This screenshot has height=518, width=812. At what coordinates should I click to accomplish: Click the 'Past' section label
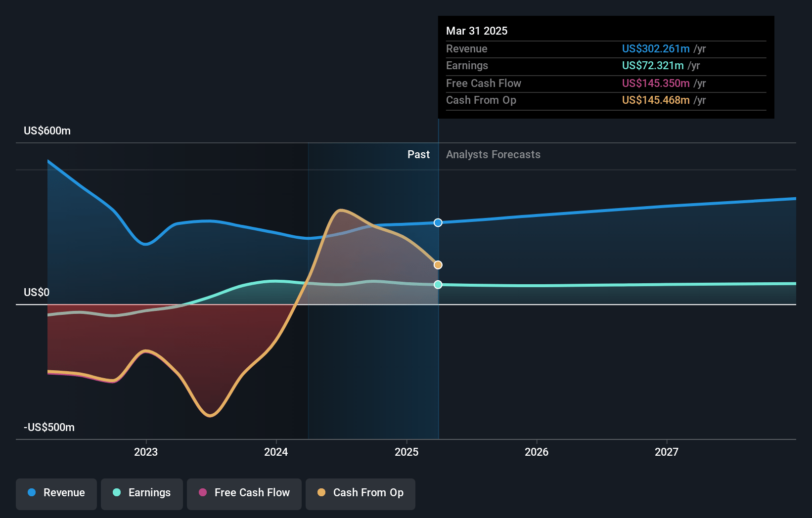pyautogui.click(x=418, y=155)
